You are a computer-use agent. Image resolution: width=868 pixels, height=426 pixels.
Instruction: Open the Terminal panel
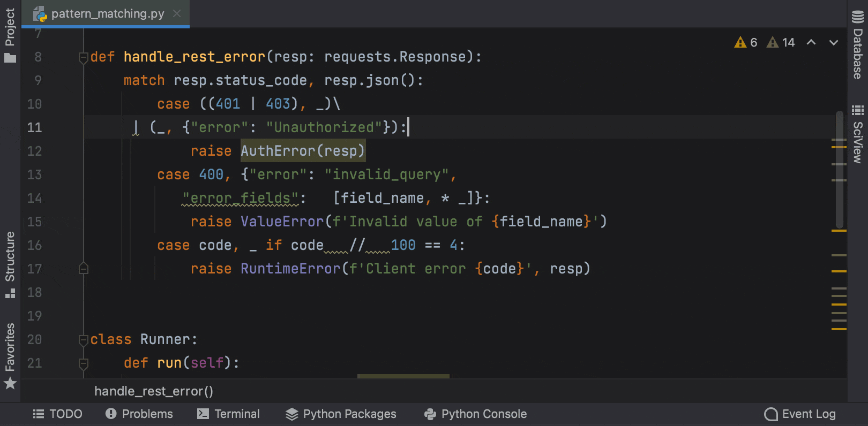(228, 414)
